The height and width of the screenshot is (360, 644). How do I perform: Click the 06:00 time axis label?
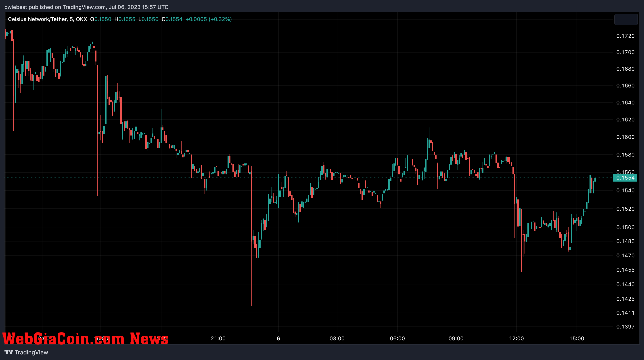coord(397,339)
